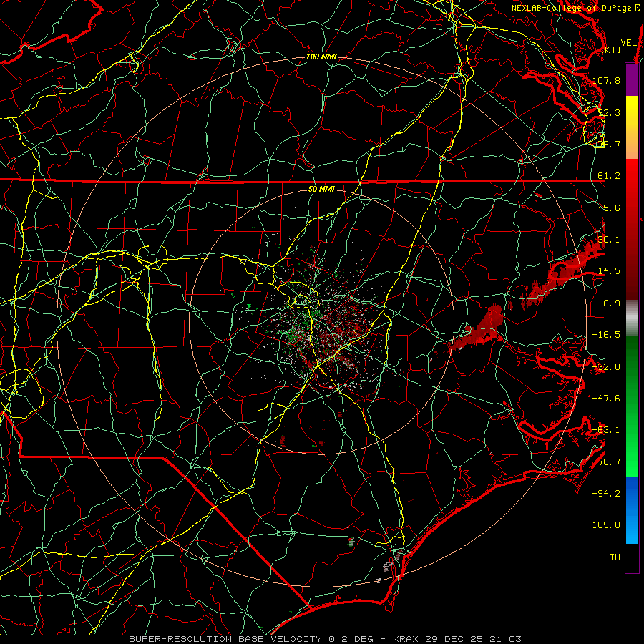Image resolution: width=644 pixels, height=644 pixels.
Task: Click the 100 NMI range ring label
Action: pyautogui.click(x=321, y=57)
